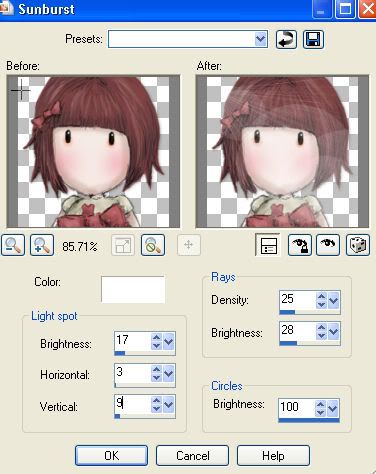Toggle auto proof eye with lock
This screenshot has height=474, width=376.
[x=300, y=245]
